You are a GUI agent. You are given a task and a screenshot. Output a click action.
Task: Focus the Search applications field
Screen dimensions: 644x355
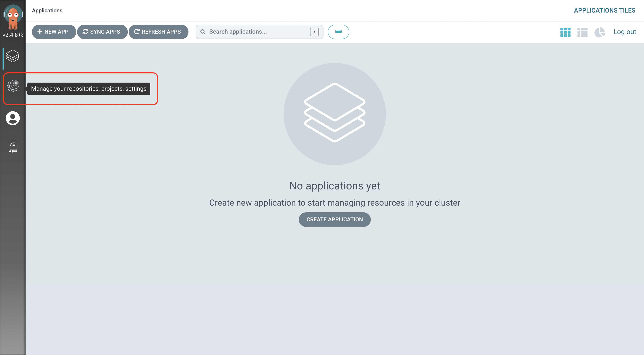pyautogui.click(x=259, y=32)
